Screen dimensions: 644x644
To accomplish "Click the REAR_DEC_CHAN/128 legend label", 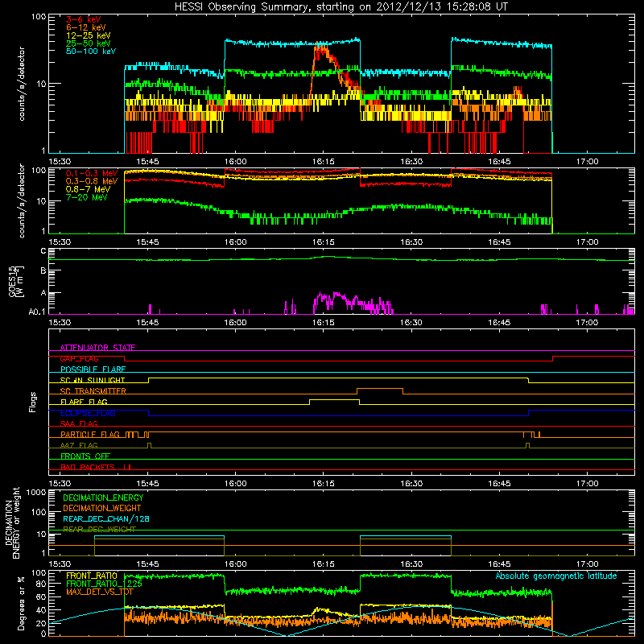I will [x=106, y=518].
